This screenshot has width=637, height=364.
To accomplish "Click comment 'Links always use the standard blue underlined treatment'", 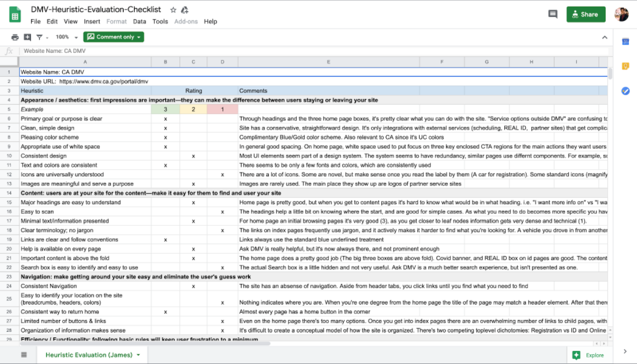I will coord(311,239).
